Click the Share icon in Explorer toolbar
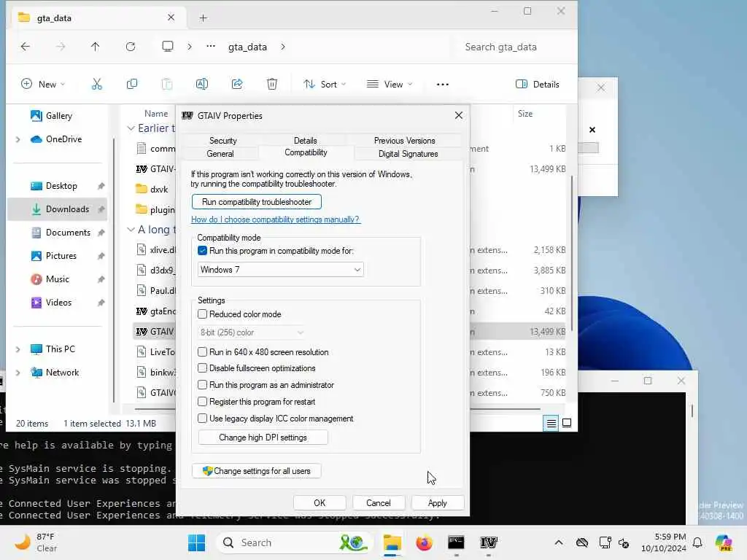Image resolution: width=747 pixels, height=560 pixels. tap(237, 85)
